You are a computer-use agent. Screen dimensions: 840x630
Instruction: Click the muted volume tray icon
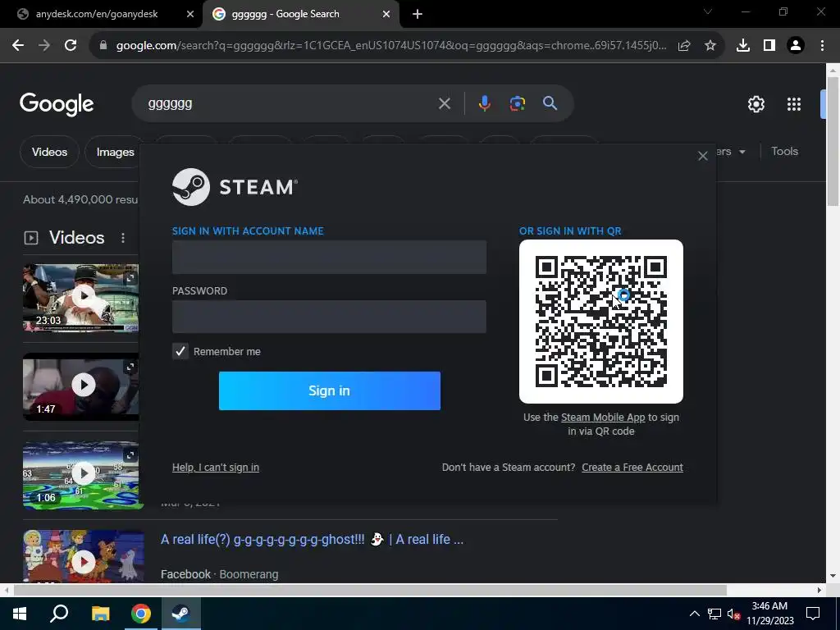[x=734, y=614]
